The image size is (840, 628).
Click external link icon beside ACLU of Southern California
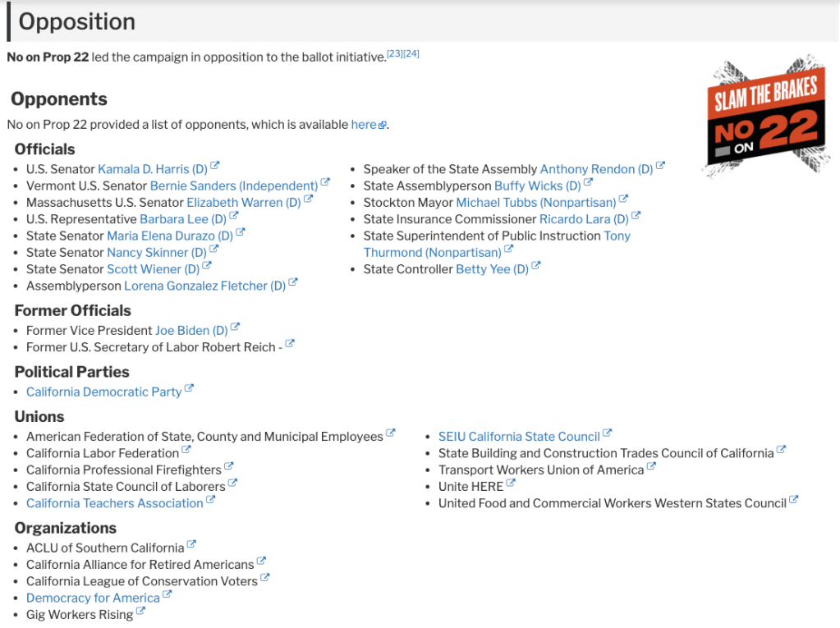[191, 545]
